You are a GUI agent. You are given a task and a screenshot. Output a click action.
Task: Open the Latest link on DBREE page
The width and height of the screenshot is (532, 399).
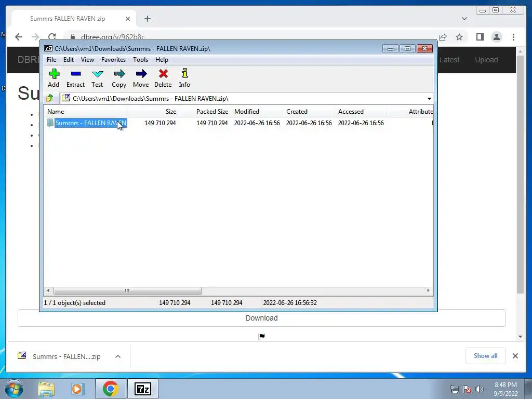449,60
